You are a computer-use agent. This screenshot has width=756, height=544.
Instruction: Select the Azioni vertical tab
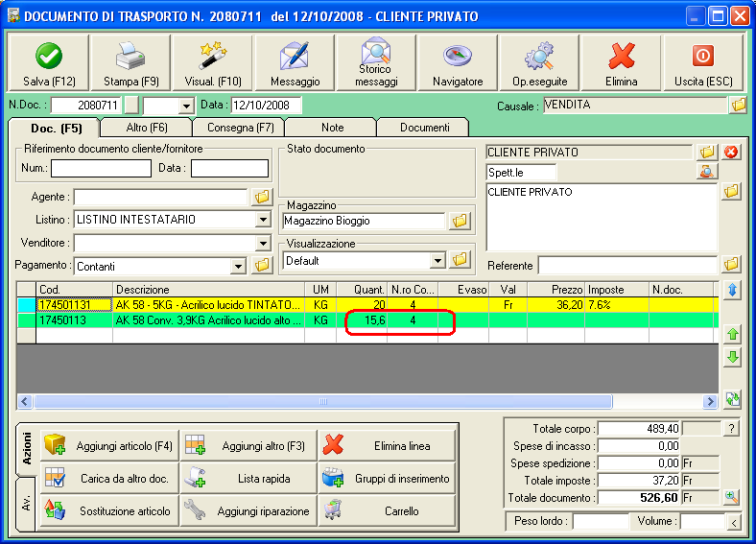tap(27, 448)
